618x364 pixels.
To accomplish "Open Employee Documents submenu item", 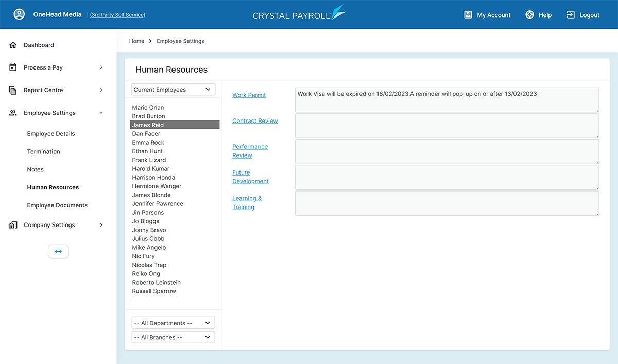I will point(57,205).
